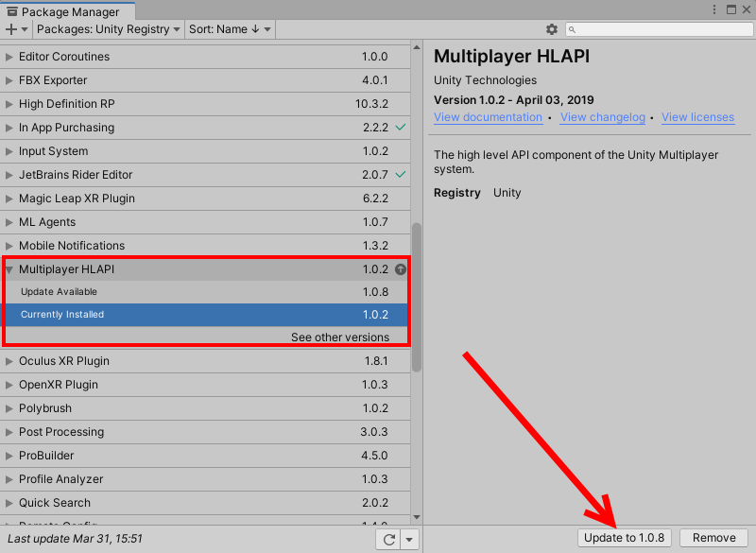Expand the Polybrush arrow

tap(9, 407)
